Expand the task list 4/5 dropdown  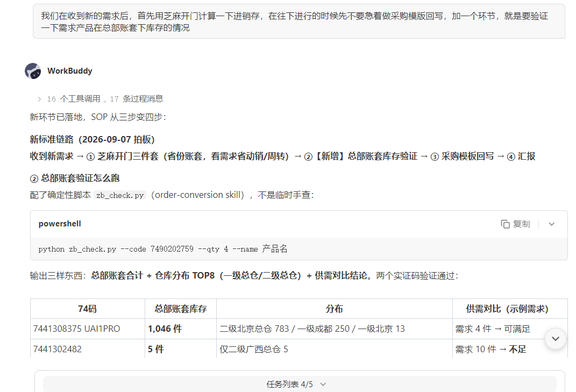[296, 384]
